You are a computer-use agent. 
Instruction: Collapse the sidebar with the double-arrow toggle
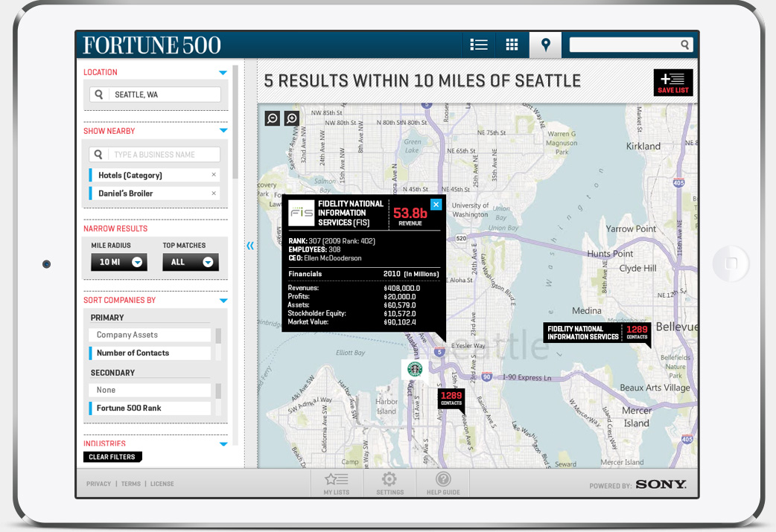coord(249,245)
